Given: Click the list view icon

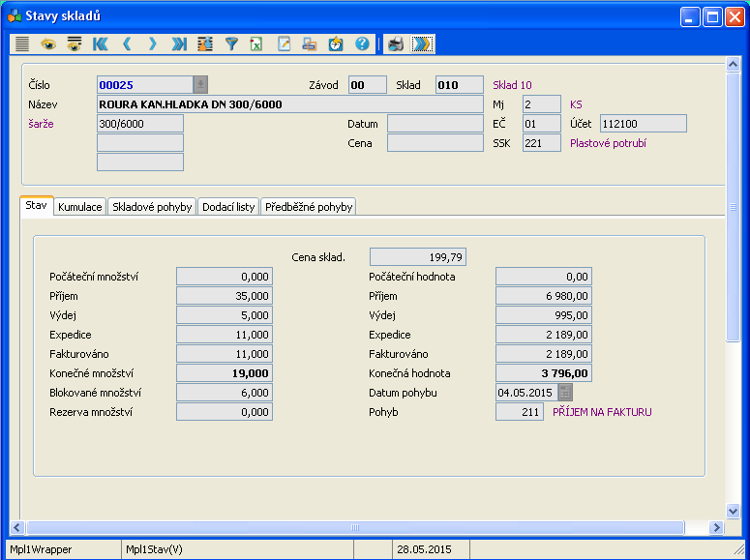Looking at the screenshot, I should click(x=22, y=44).
